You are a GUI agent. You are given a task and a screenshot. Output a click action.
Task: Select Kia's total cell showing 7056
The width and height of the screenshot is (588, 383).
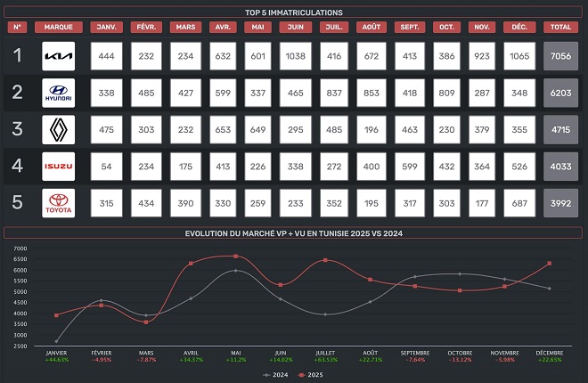click(x=561, y=57)
